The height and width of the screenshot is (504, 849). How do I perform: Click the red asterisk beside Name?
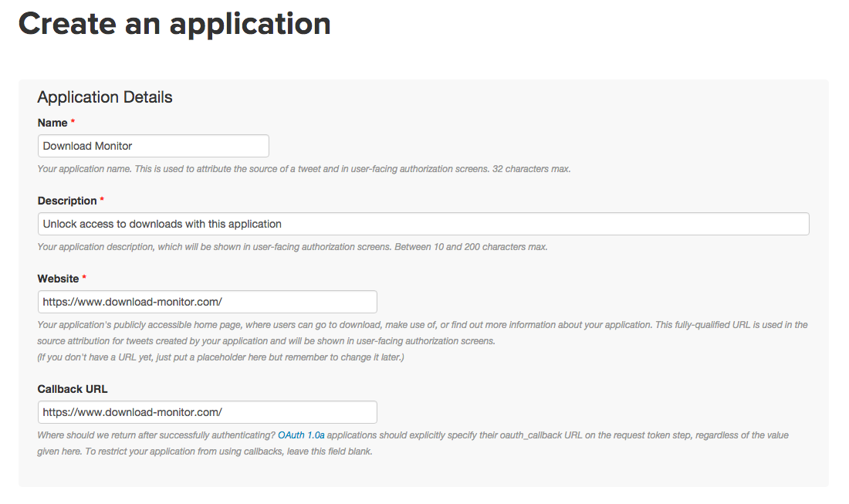(73, 123)
